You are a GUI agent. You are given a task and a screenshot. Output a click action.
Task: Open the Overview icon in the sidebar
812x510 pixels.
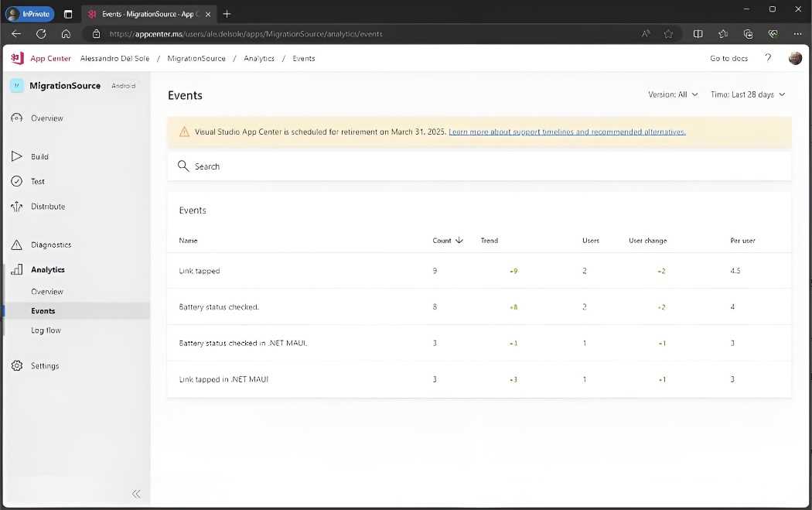(x=17, y=118)
